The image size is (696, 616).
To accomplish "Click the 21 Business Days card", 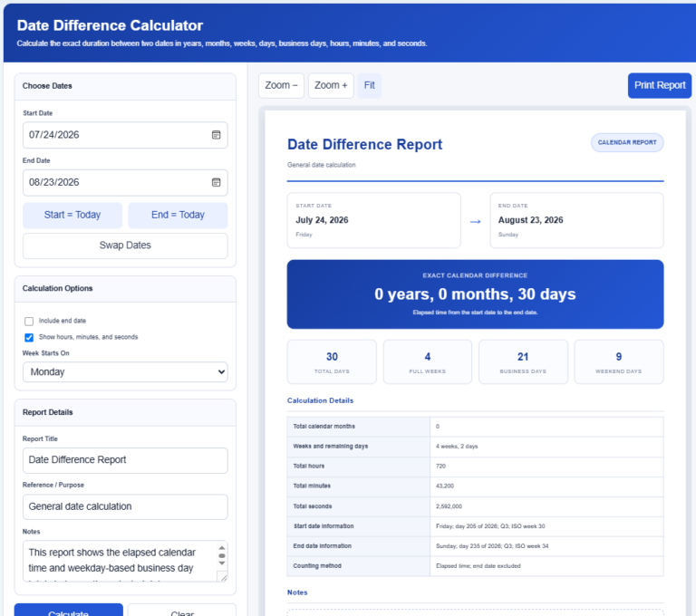I will (523, 362).
